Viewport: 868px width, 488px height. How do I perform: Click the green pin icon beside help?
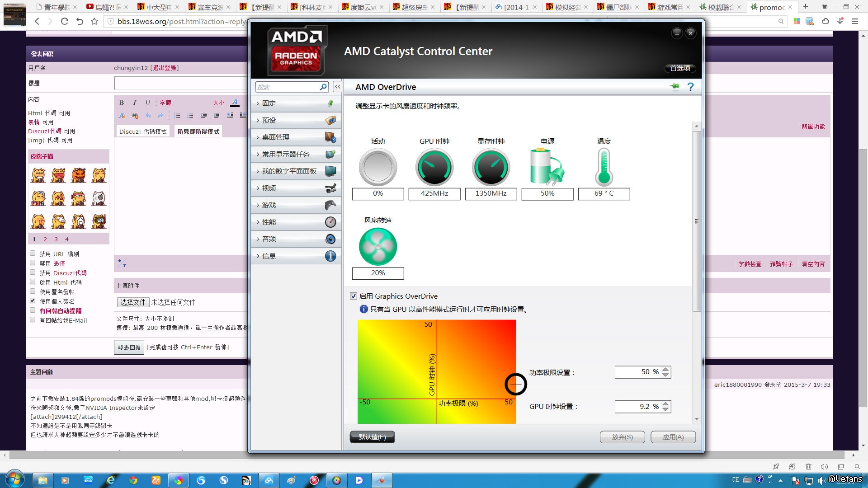(x=675, y=87)
